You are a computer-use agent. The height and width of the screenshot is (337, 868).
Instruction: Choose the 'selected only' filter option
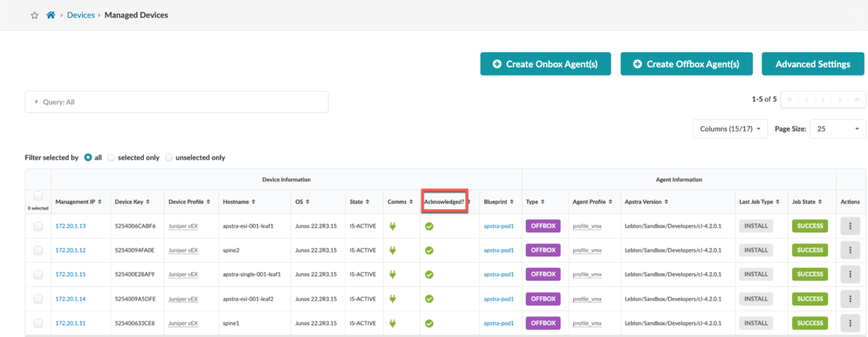111,158
